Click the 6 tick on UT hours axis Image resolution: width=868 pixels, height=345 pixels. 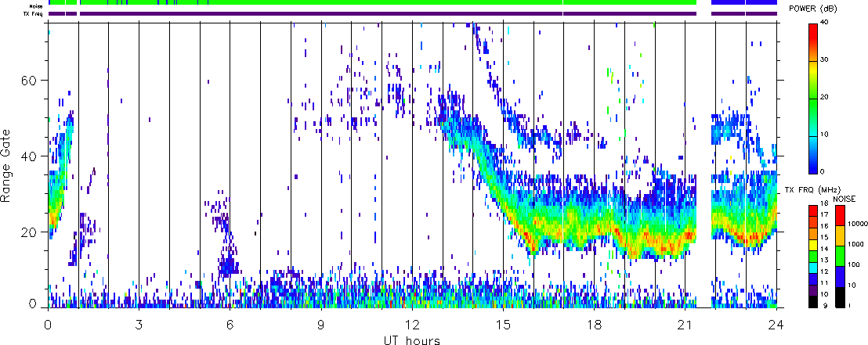click(x=230, y=324)
